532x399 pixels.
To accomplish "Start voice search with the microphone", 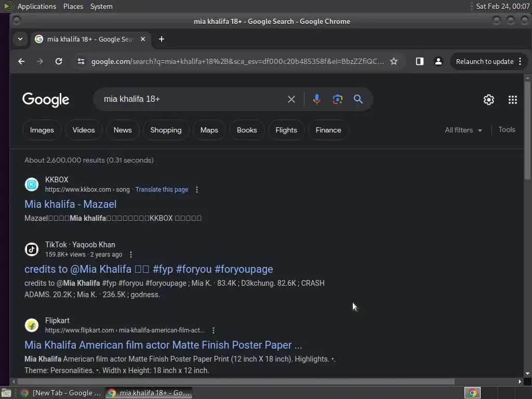I will pyautogui.click(x=317, y=99).
